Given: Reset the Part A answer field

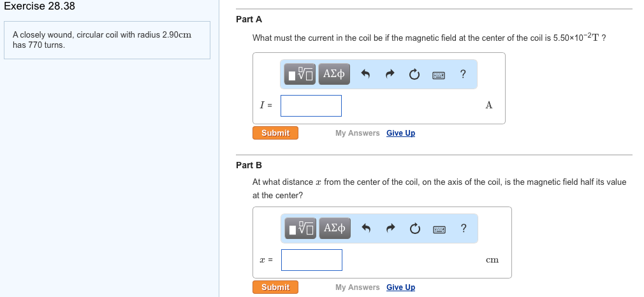Looking at the screenshot, I should tap(414, 75).
